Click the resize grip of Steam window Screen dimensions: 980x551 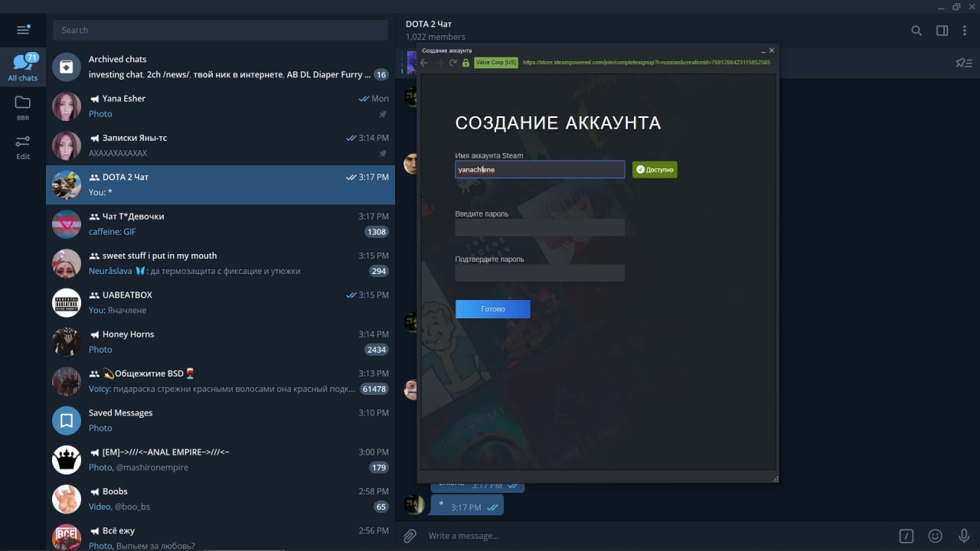pyautogui.click(x=775, y=479)
